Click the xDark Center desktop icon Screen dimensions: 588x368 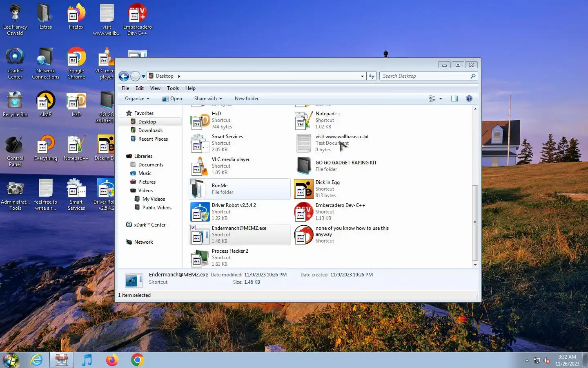(15, 63)
